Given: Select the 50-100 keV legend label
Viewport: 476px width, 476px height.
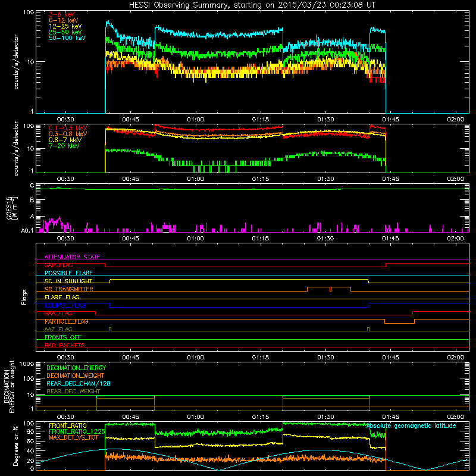Looking at the screenshot, I should [x=67, y=38].
